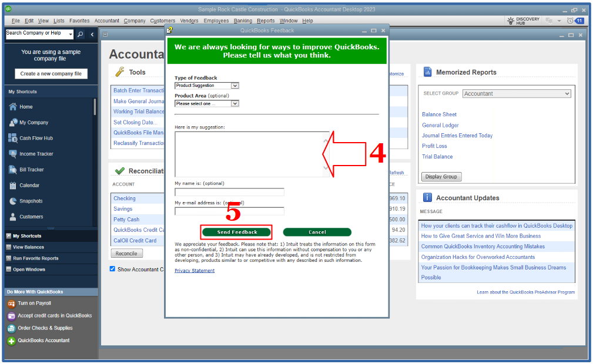The width and height of the screenshot is (593, 364).
Task: Open Snapshots shortcut
Action: click(x=31, y=201)
